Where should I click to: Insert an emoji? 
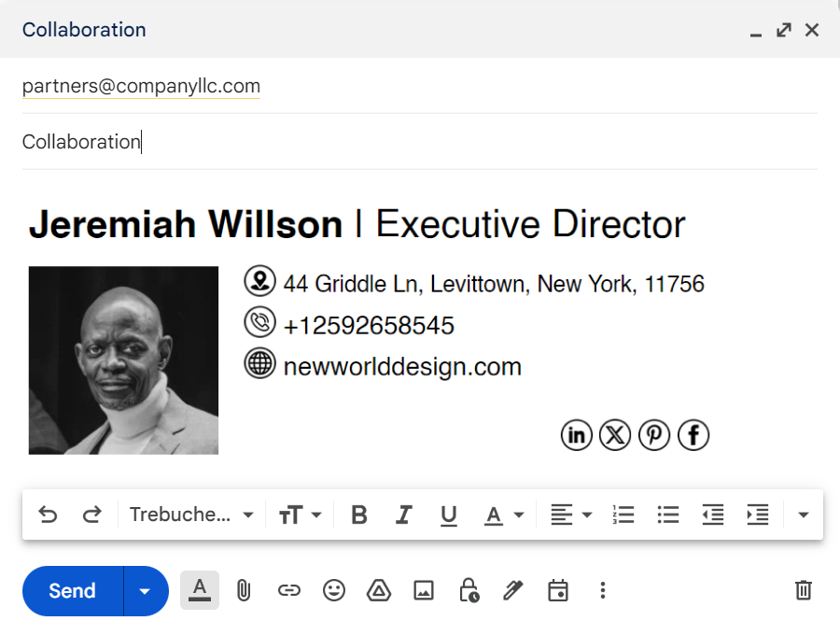[334, 590]
